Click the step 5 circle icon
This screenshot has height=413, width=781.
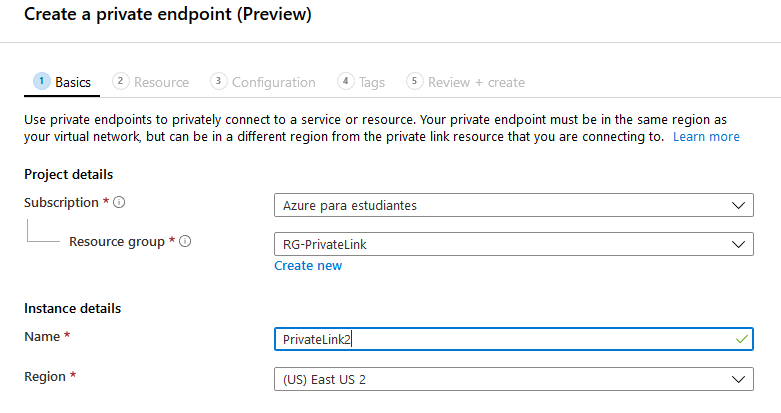point(414,81)
